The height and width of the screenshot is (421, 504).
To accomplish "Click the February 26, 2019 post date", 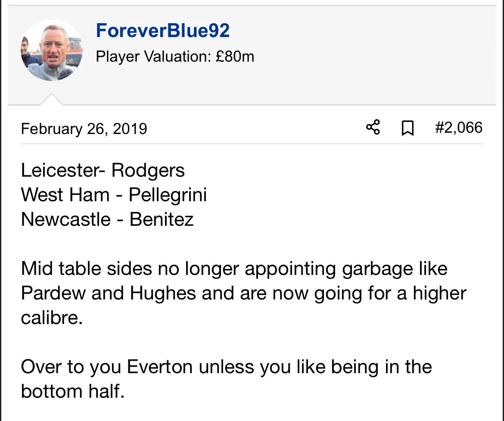I will click(x=84, y=128).
